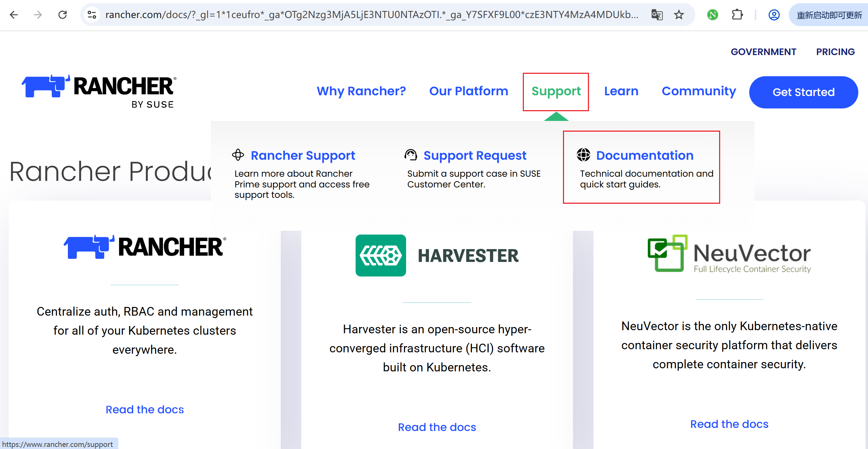Open the Our Platform menu
This screenshot has width=868, height=449.
(469, 91)
